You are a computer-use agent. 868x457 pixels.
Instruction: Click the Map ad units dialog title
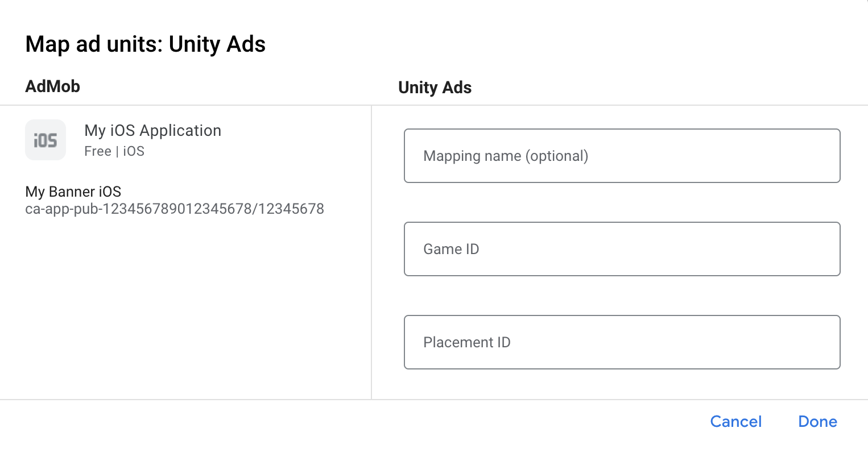[146, 44]
